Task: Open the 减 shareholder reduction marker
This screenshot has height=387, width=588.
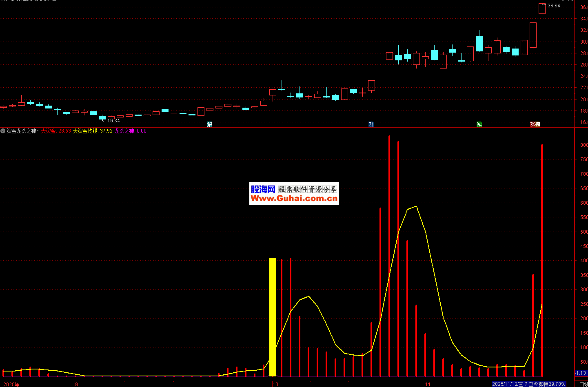Action: tap(479, 124)
